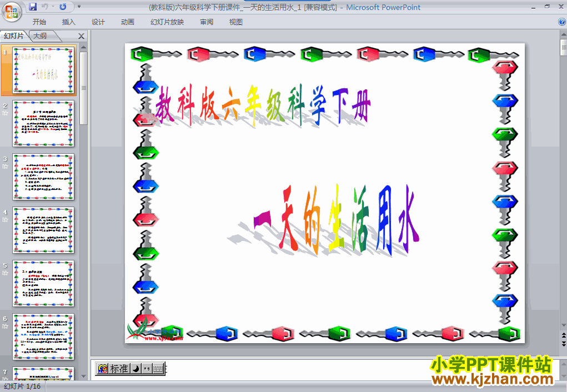Play animations via star icon under slide 5

(x=5, y=273)
